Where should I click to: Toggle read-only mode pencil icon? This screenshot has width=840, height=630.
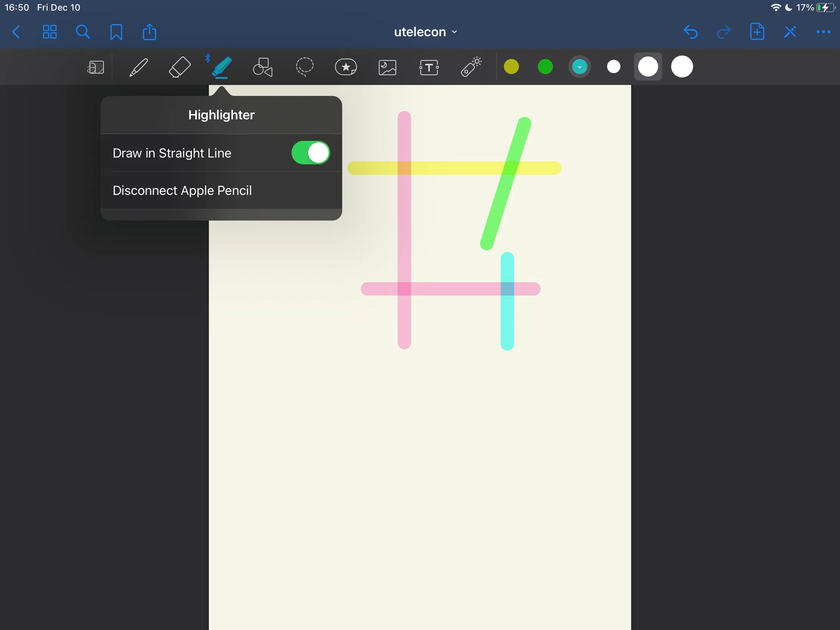[790, 32]
